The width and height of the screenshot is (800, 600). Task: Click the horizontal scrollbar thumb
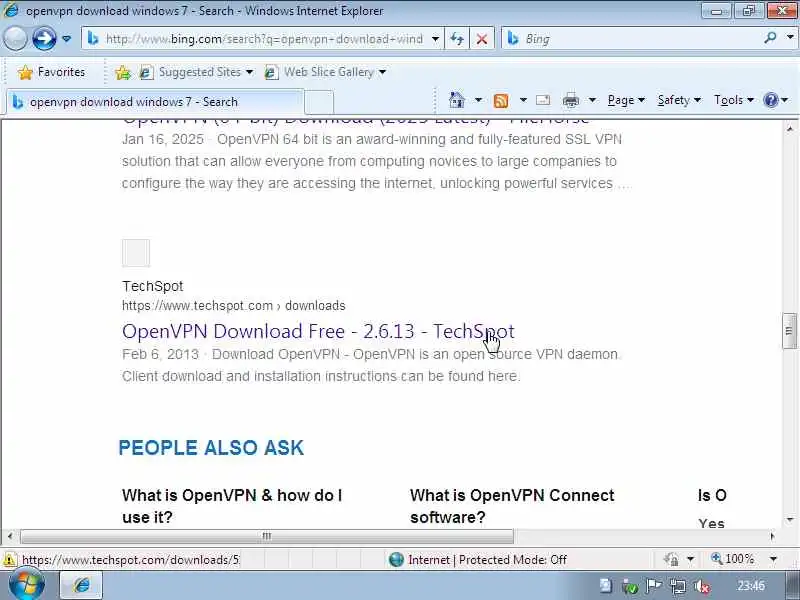[267, 536]
